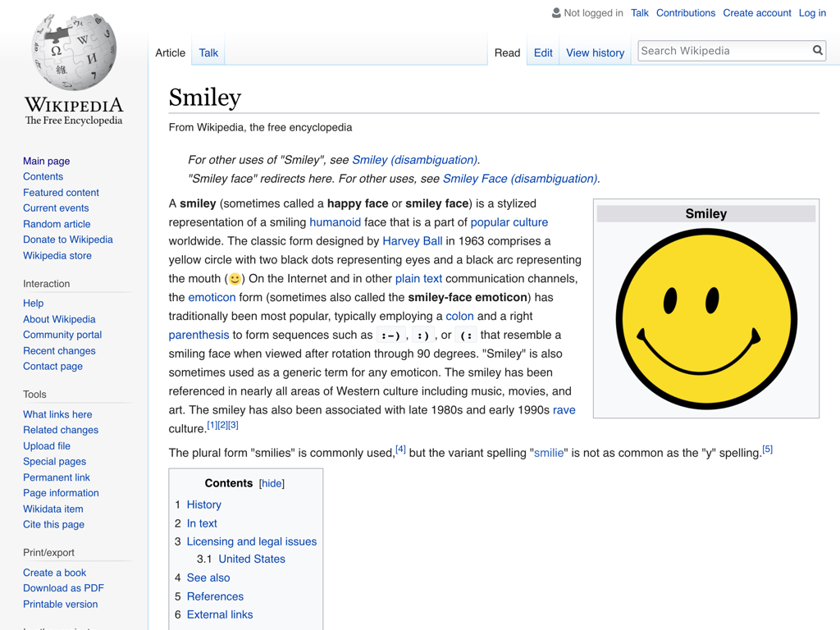Click Create account

point(757,13)
